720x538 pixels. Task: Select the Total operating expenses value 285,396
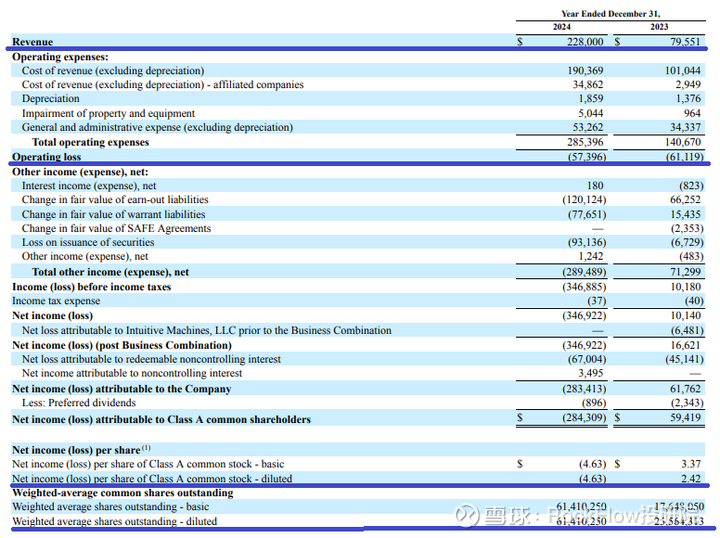pos(584,143)
